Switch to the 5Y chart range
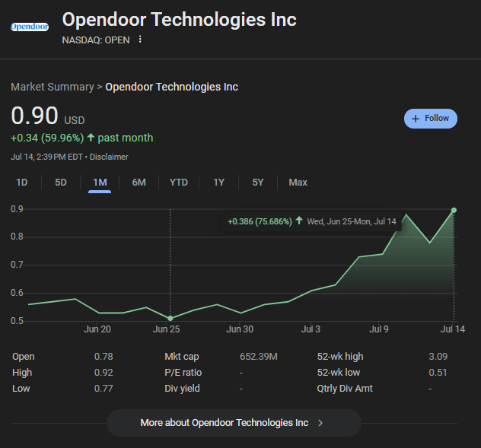 [258, 183]
